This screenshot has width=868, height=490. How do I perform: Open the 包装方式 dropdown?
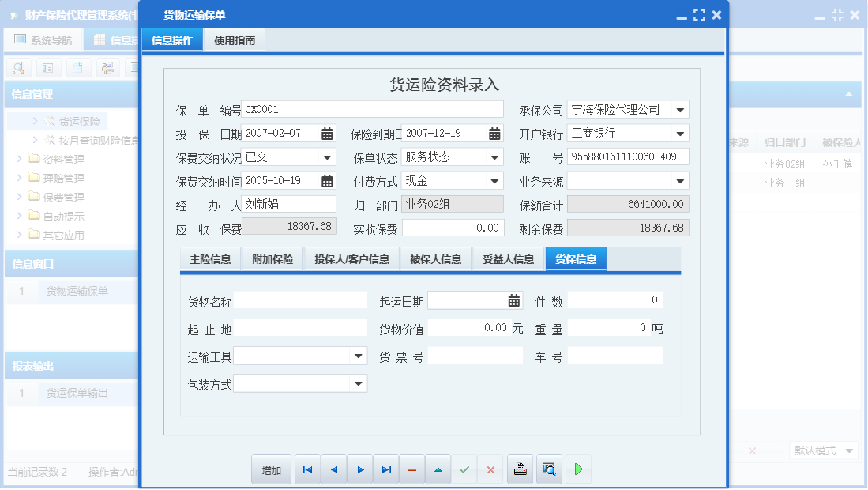point(360,383)
